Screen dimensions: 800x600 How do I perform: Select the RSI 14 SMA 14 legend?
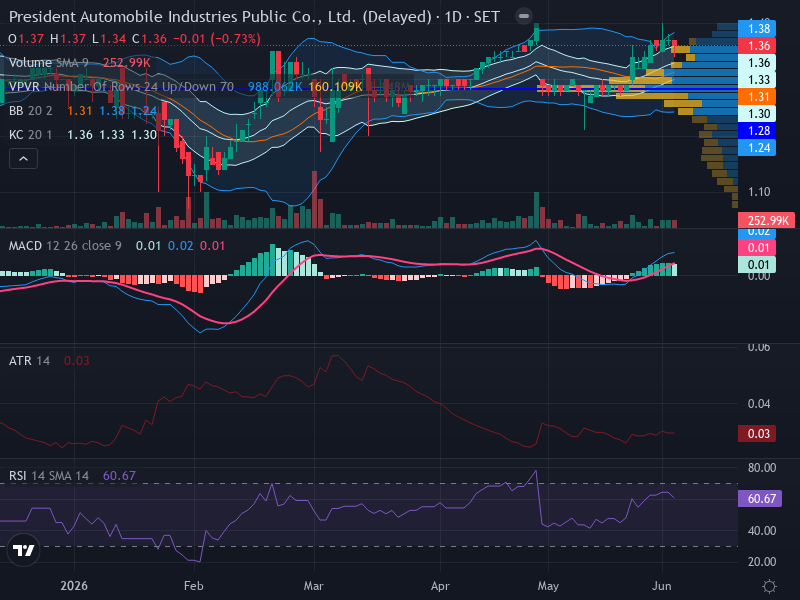pyautogui.click(x=49, y=476)
